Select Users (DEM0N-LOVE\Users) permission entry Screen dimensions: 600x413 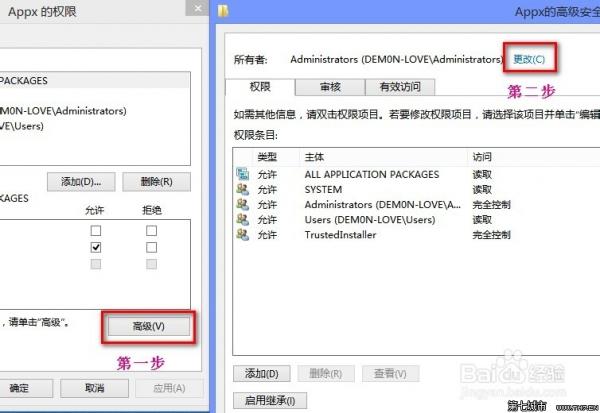417,219
